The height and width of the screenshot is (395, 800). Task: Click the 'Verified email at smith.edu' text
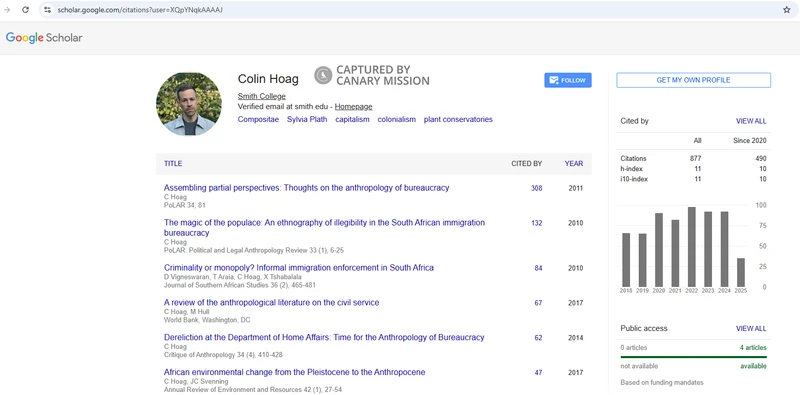pyautogui.click(x=283, y=107)
